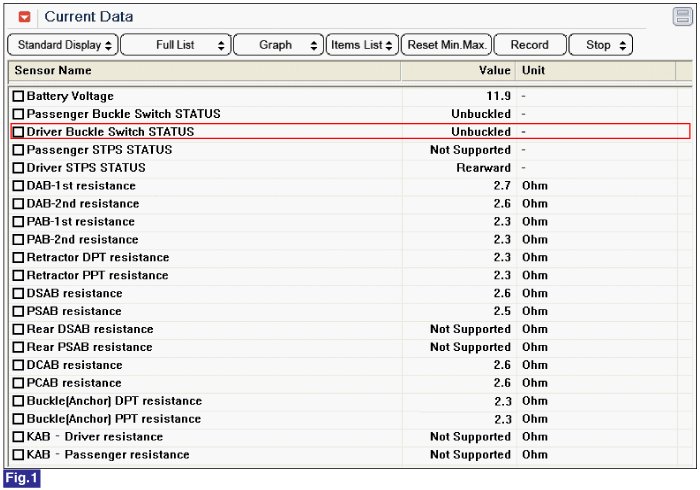Check the Rear PSAB resistance checkbox
The height and width of the screenshot is (490, 700).
pyautogui.click(x=18, y=347)
